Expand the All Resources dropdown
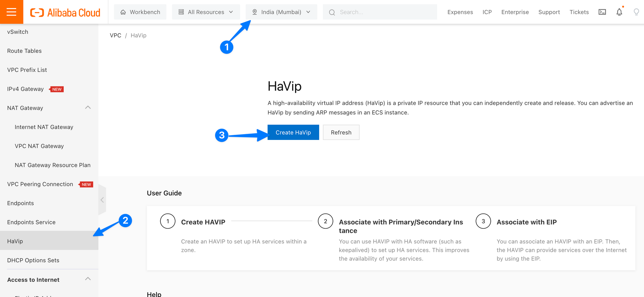 (x=206, y=12)
